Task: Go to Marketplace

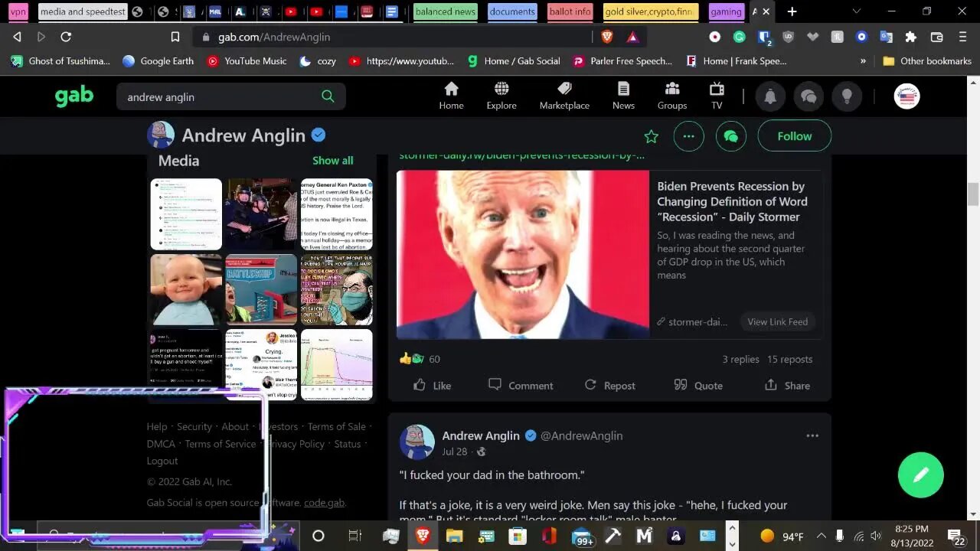Action: coord(564,96)
